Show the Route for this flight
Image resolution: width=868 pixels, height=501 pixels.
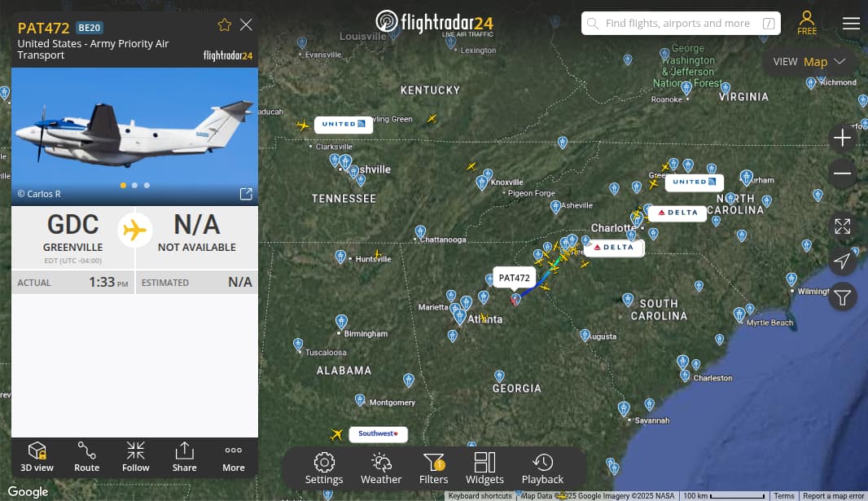87,457
